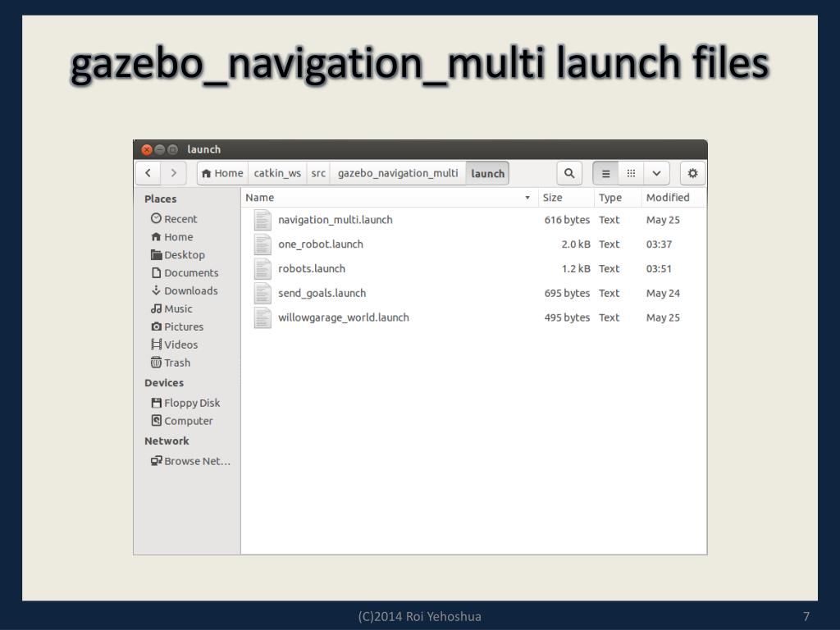Click the 616 bytes size cell

coord(567,220)
